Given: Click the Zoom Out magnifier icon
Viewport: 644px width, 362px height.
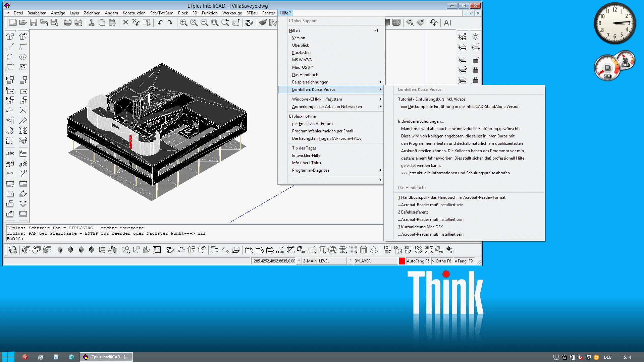Looking at the screenshot, I should [204, 22].
